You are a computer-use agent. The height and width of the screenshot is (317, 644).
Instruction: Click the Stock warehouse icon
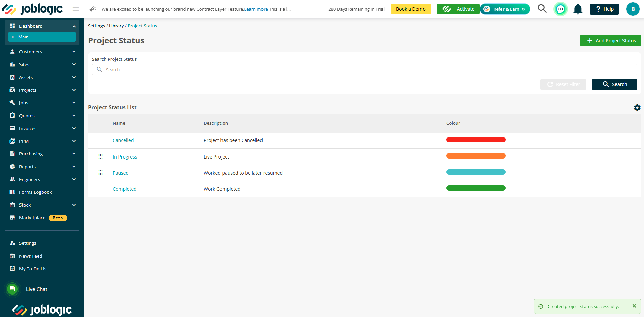12,205
